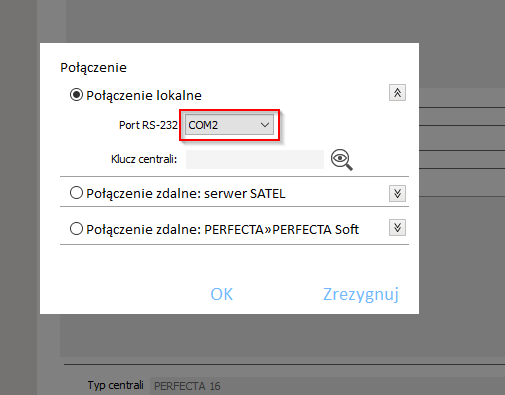Cancel the dialog with Zrezygnuj
The image size is (505, 395).
pyautogui.click(x=361, y=294)
